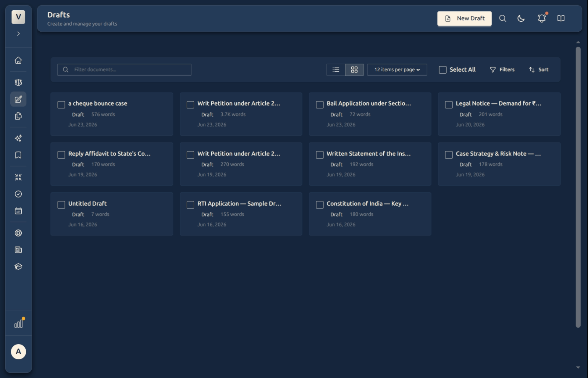Open the lifebuoy support sidebar icon
The image size is (588, 378).
(x=18, y=233)
